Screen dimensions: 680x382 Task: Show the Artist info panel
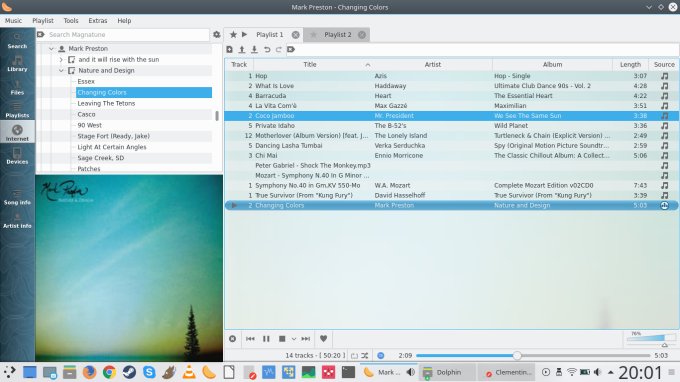coord(17,220)
